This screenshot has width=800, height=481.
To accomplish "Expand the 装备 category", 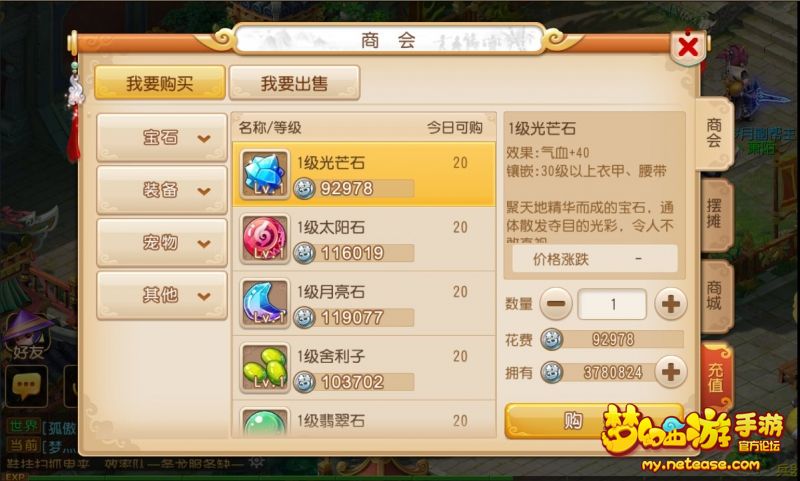I will pos(162,190).
